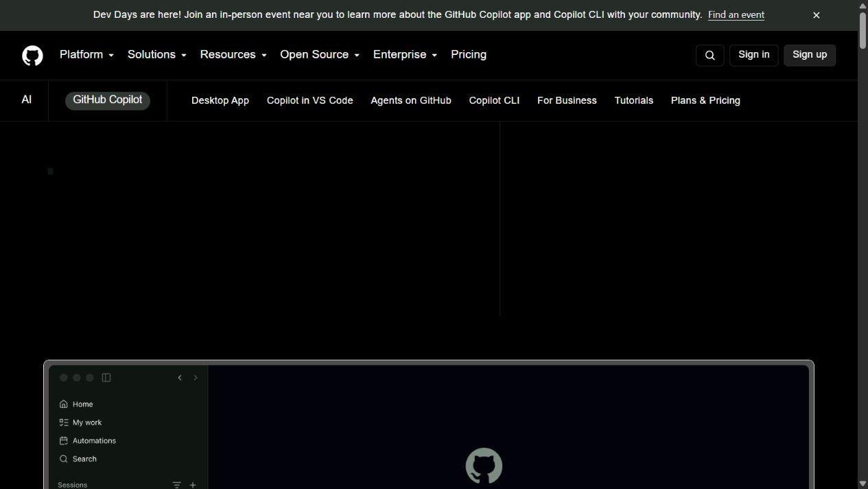Follow the Find an event link
This screenshot has width=868, height=489.
click(736, 15)
